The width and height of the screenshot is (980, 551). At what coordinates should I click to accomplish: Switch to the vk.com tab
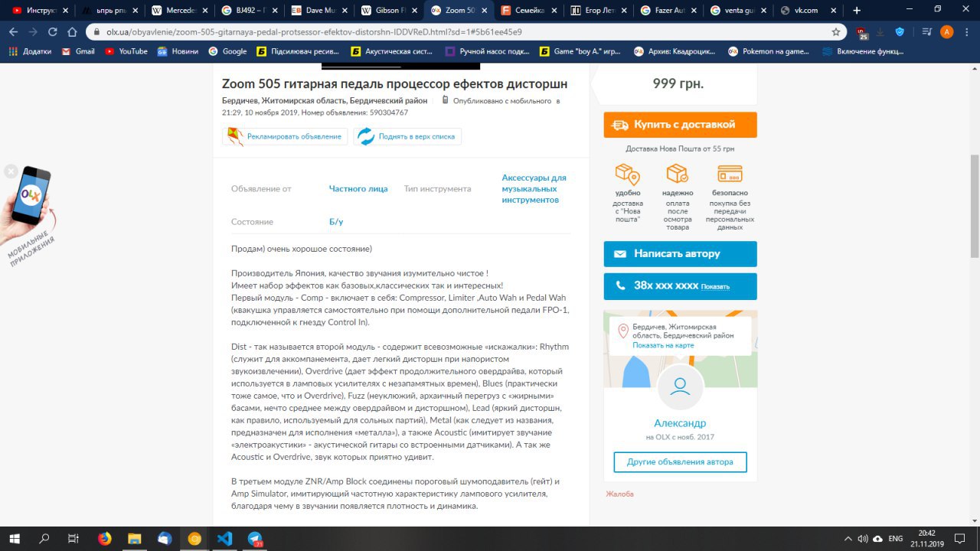pos(807,11)
